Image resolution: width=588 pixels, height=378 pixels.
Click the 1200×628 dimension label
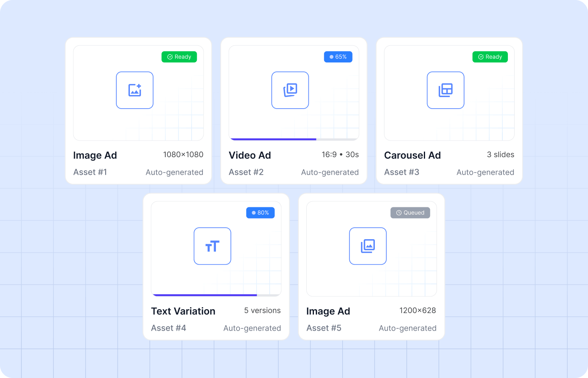pos(417,311)
